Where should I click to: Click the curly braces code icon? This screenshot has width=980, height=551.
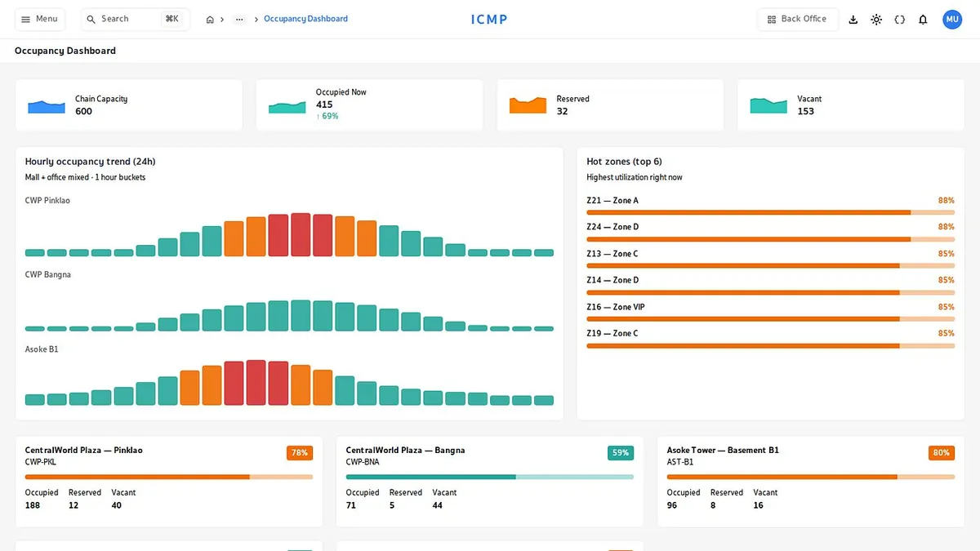click(900, 20)
